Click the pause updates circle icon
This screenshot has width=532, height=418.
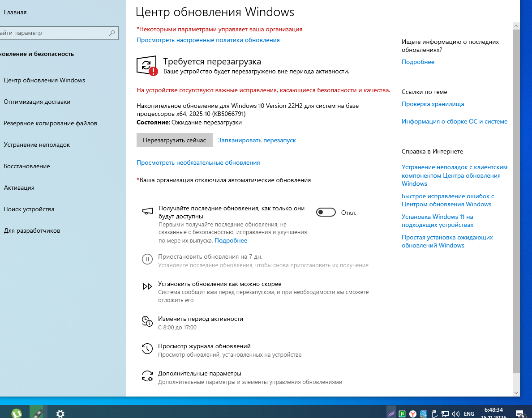pyautogui.click(x=147, y=259)
